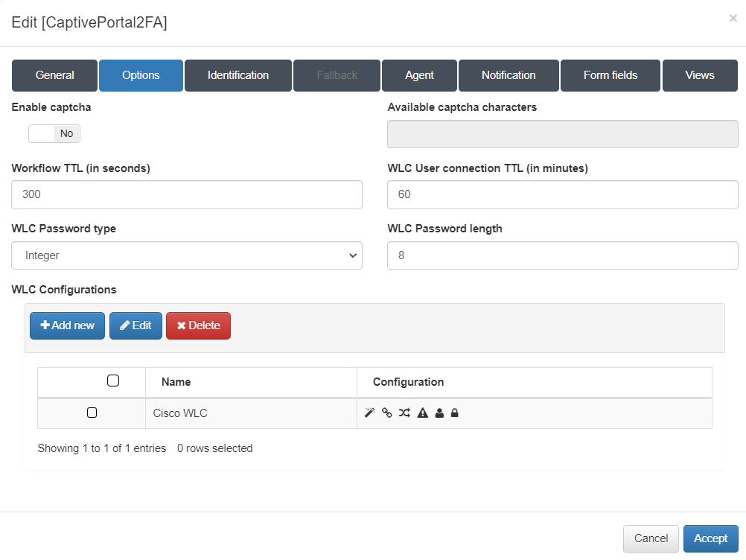Open the Notification tab
746x560 pixels.
coord(509,75)
